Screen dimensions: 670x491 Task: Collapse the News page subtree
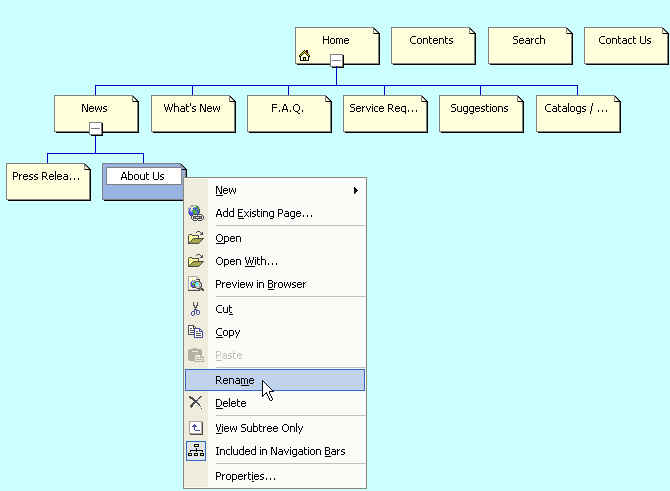pos(95,128)
